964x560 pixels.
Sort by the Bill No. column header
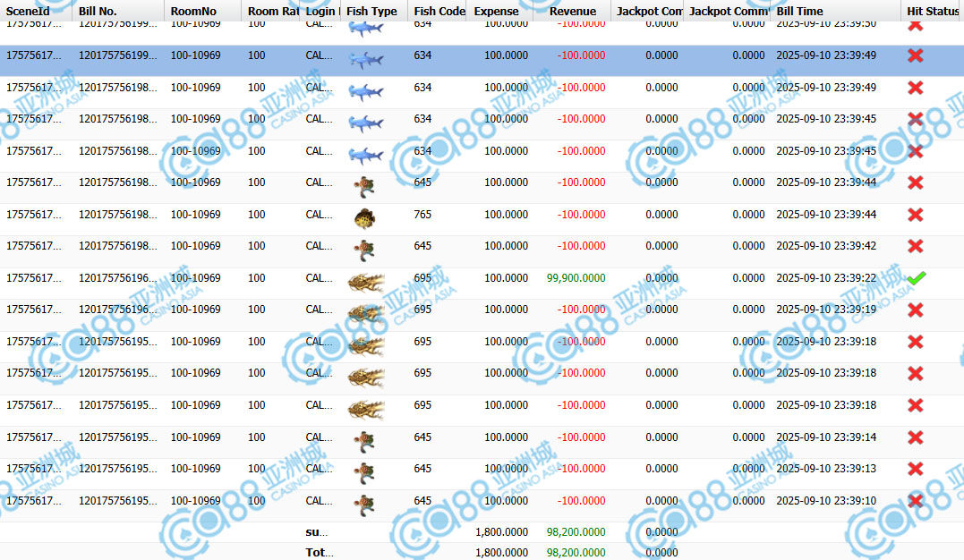tap(98, 12)
